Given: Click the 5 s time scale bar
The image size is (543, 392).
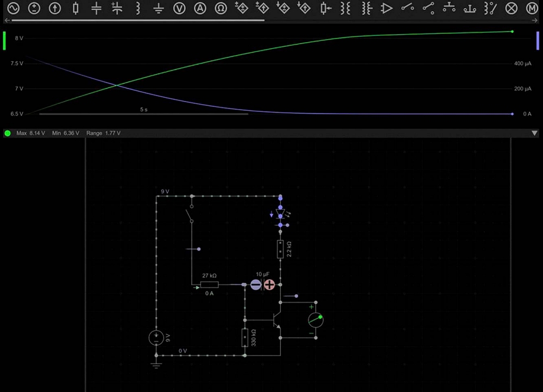Looking at the screenshot, I should tap(143, 114).
